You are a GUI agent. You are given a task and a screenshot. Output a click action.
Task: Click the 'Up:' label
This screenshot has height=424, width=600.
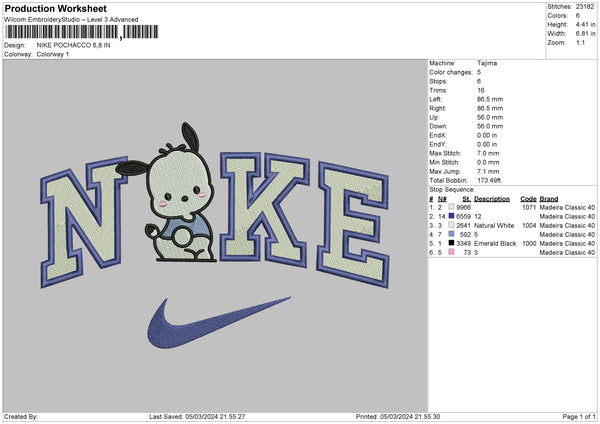[x=434, y=117]
